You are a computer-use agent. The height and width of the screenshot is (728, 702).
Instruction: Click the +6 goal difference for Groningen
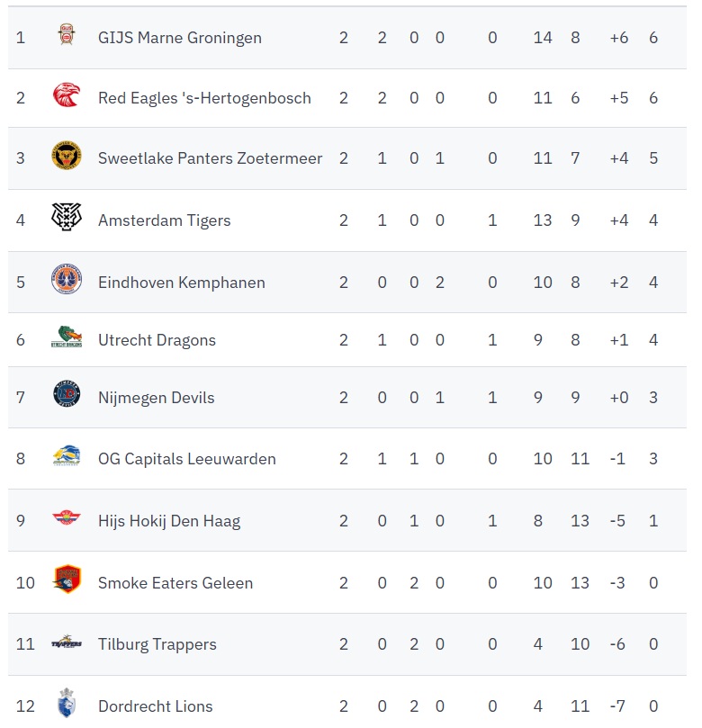coord(618,38)
